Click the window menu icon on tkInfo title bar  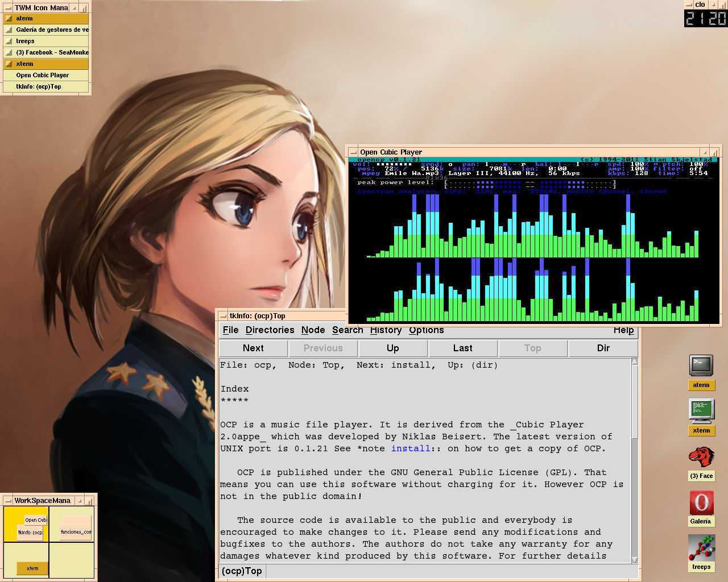pos(223,315)
